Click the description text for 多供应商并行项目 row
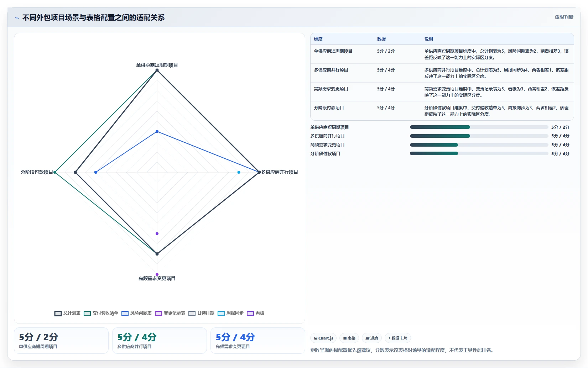This screenshot has width=588, height=368. (x=496, y=73)
